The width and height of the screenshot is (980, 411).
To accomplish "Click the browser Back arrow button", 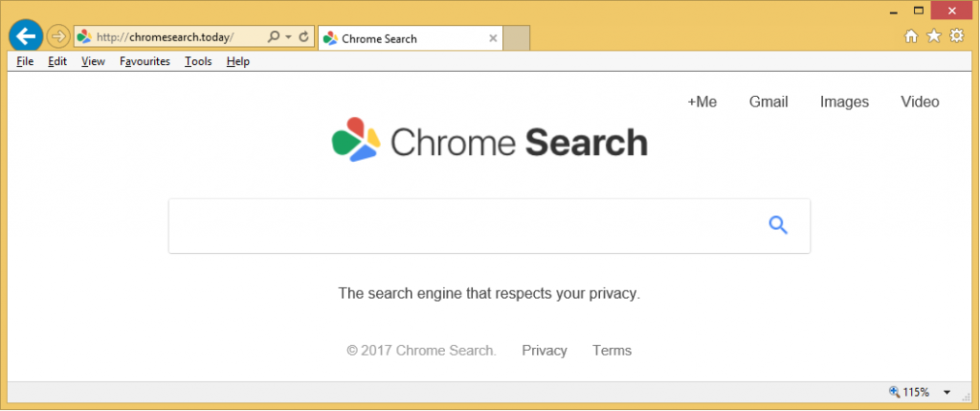I will pos(24,37).
